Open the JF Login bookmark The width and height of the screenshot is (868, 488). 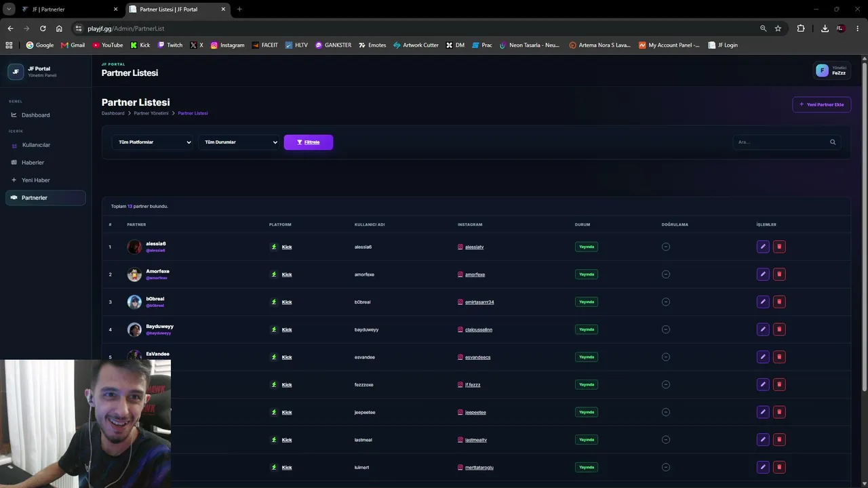723,45
